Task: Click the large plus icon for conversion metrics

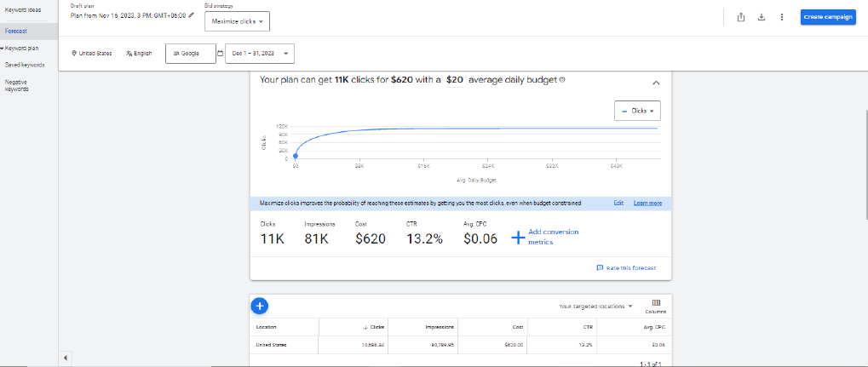Action: coord(518,238)
